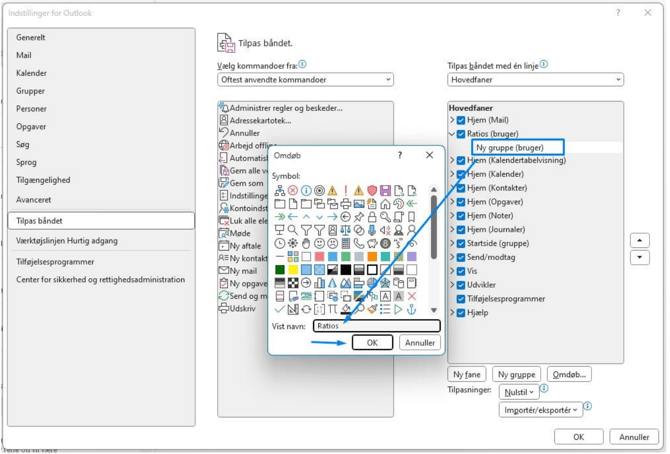Open the Hovedfaner dropdown
This screenshot has height=454, width=670.
[x=535, y=79]
